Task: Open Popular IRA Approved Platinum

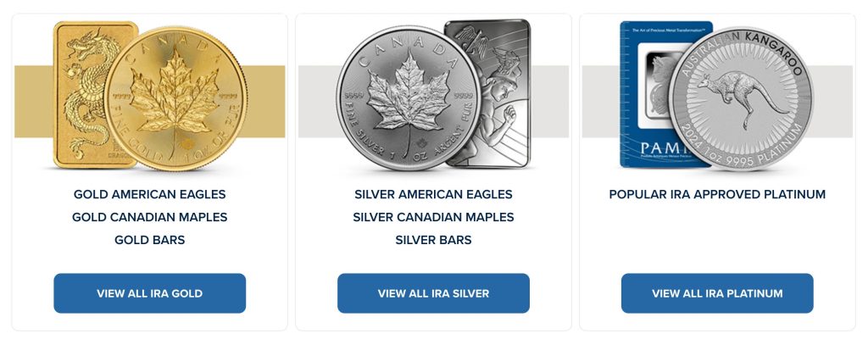Action: click(717, 195)
